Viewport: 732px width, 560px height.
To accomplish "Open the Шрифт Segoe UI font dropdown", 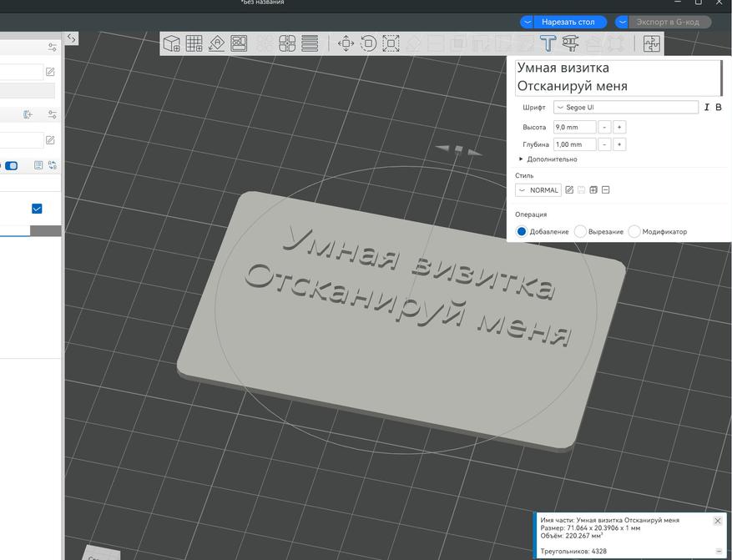I will 625,108.
